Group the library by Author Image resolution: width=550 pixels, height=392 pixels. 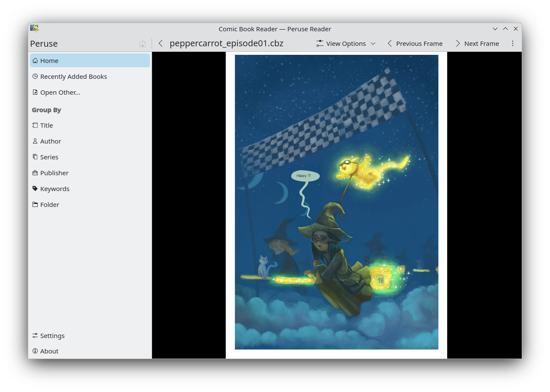click(x=51, y=141)
